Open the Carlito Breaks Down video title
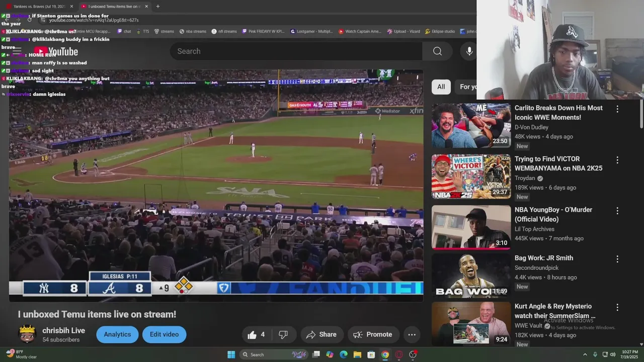 click(x=558, y=113)
